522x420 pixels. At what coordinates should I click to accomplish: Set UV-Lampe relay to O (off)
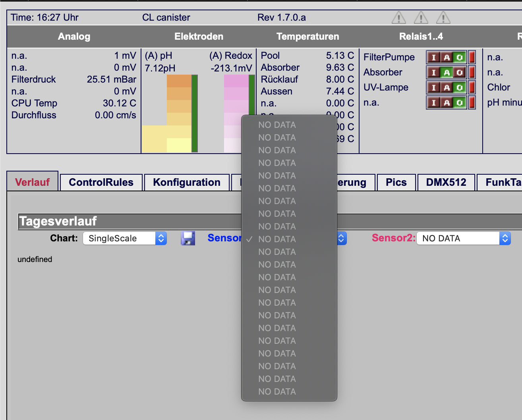460,88
